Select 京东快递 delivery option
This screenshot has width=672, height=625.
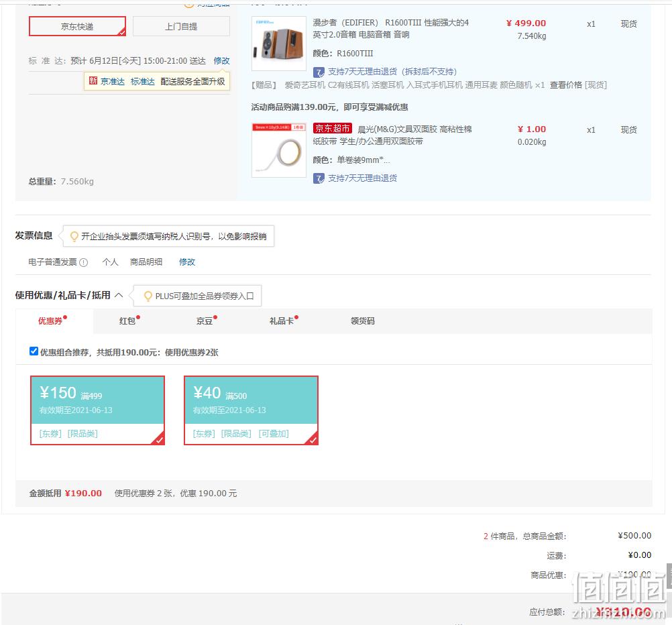[x=77, y=26]
